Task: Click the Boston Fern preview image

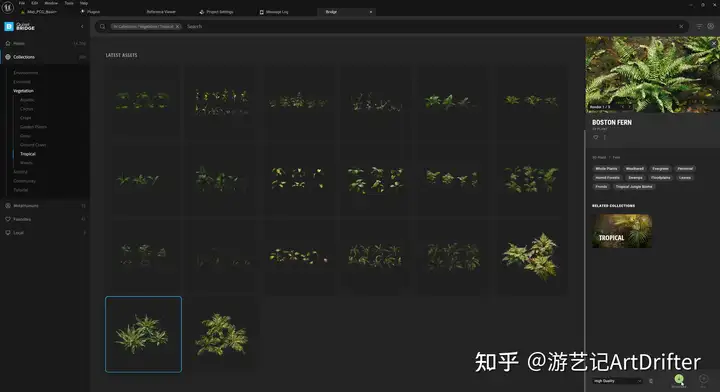Action: click(x=652, y=74)
